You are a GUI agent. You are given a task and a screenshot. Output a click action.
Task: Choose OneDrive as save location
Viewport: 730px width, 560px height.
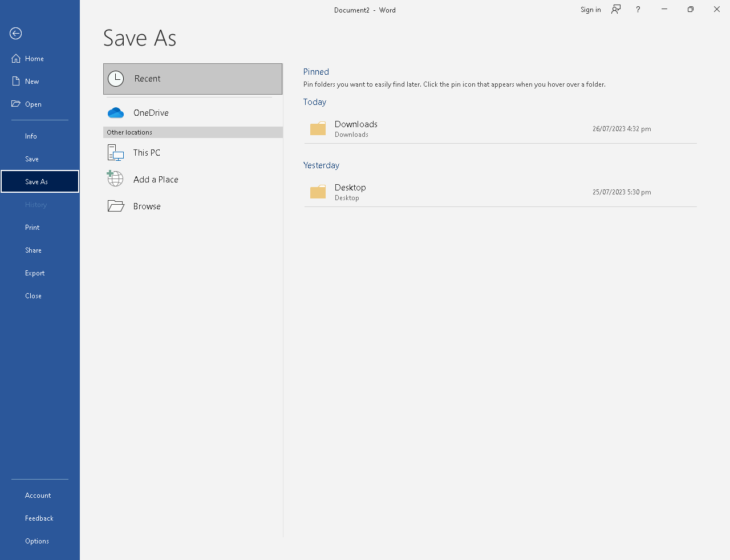tap(193, 113)
